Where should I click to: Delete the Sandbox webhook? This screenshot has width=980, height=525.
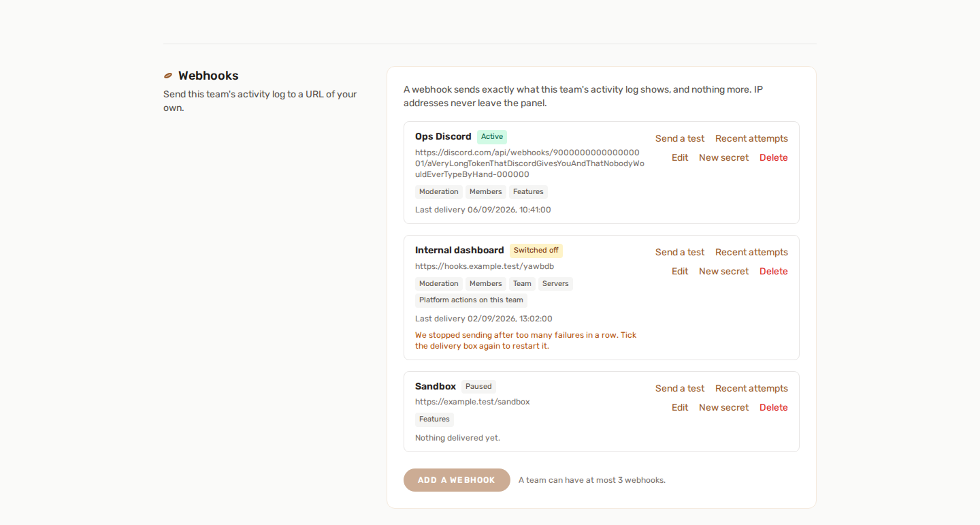pyautogui.click(x=774, y=407)
